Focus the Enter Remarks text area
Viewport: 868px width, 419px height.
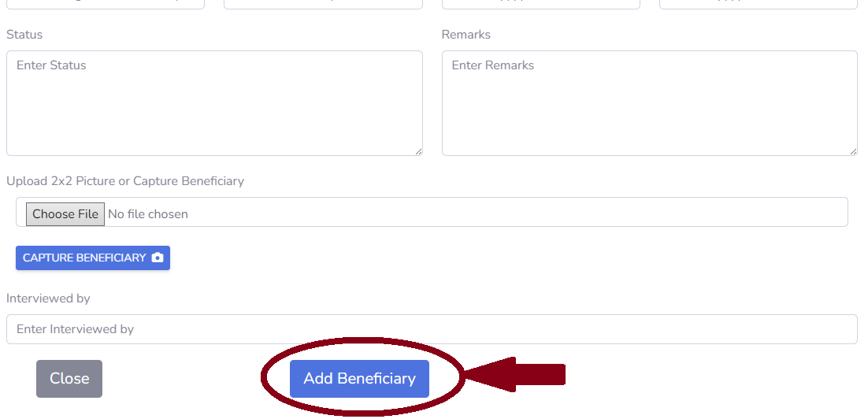(649, 103)
